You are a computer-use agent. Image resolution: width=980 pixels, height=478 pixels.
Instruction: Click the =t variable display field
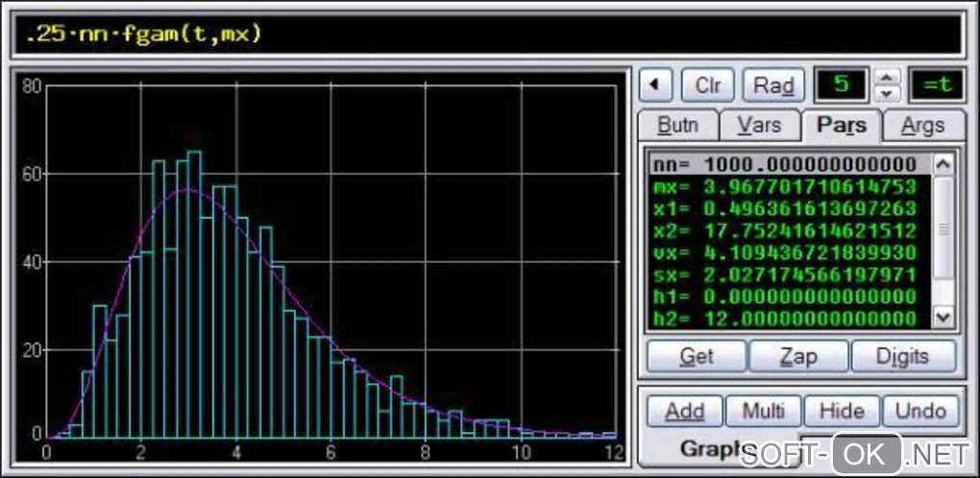937,84
